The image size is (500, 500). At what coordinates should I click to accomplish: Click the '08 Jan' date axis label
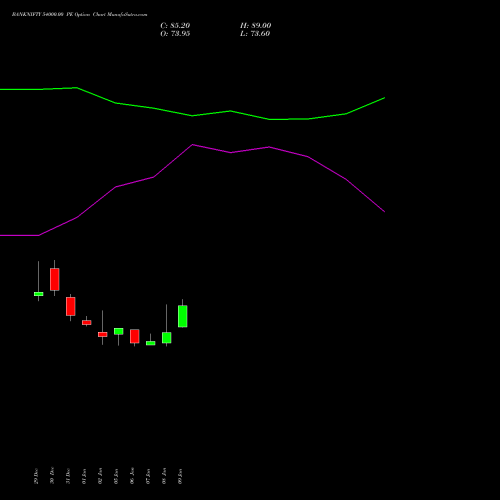(164, 476)
